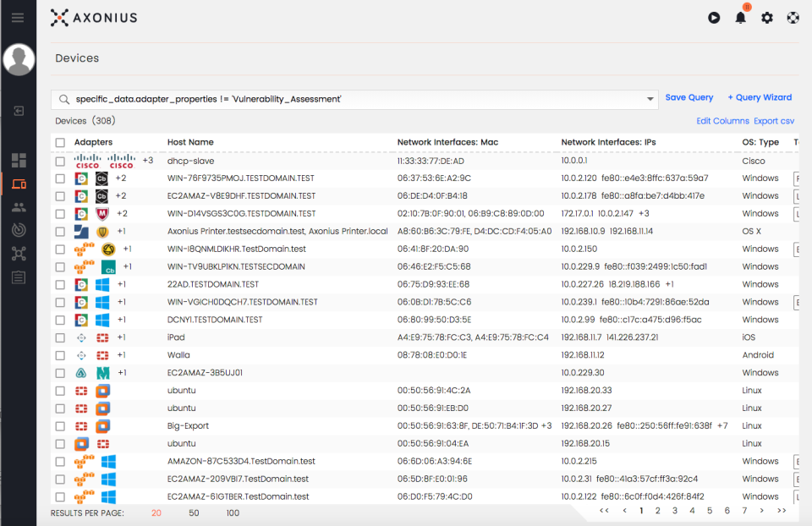Viewport: 812px width, 526px height.
Task: Expand the query search dropdown arrow
Action: (650, 99)
